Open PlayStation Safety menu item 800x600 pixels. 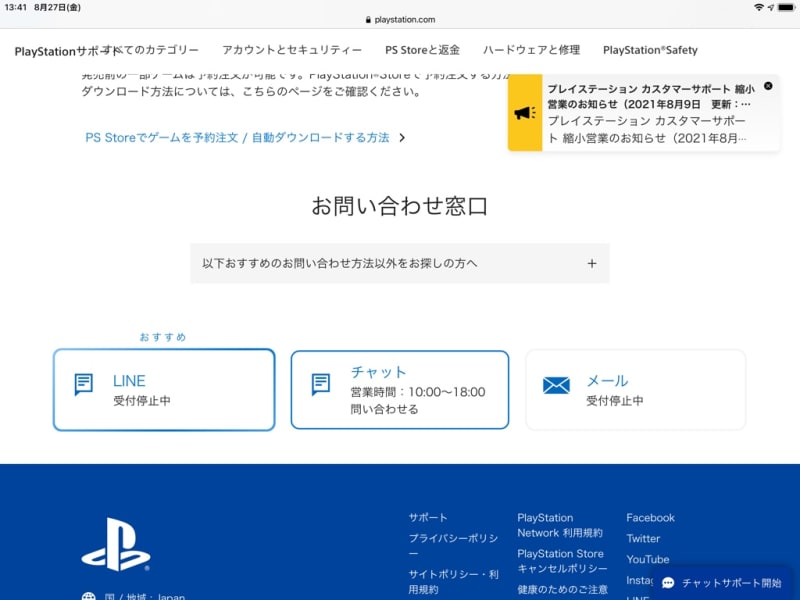pos(650,50)
